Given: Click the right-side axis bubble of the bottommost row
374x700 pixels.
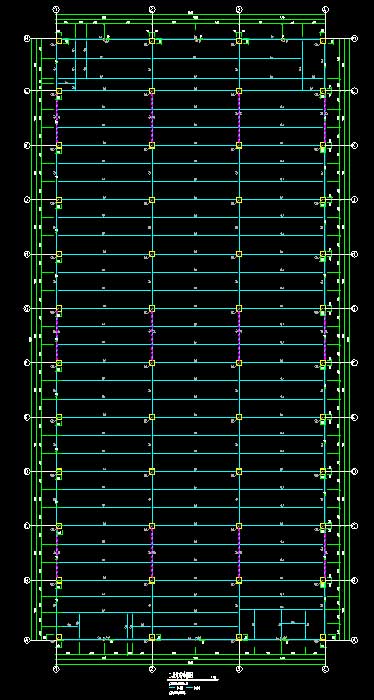Looking at the screenshot, I should click(x=355, y=640).
